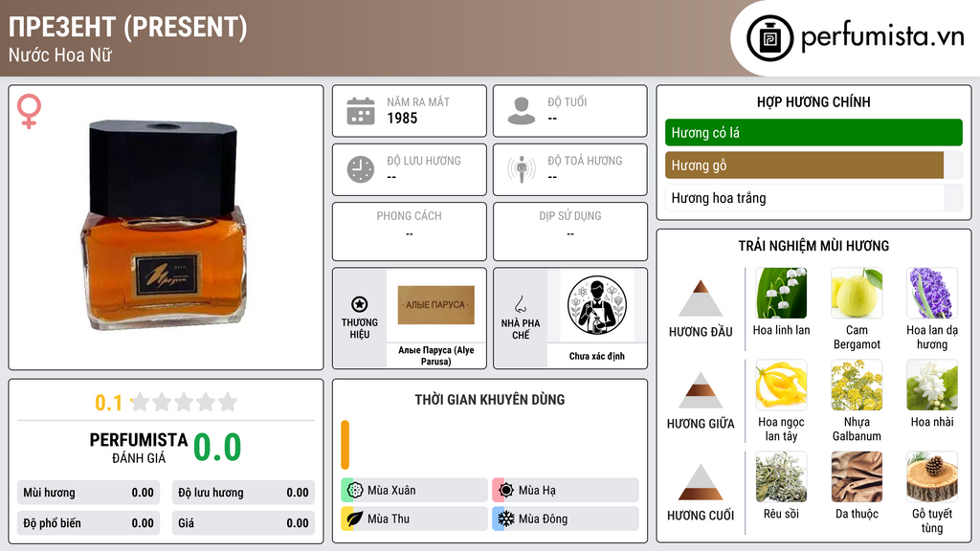The image size is (980, 551).
Task: Click the sillage person icon for Độ toả hương
Action: (x=522, y=169)
